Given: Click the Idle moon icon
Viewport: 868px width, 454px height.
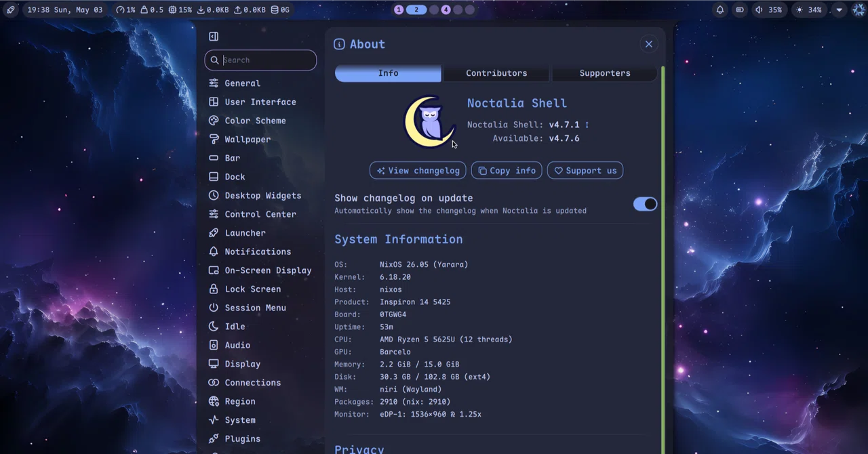Looking at the screenshot, I should pos(214,327).
